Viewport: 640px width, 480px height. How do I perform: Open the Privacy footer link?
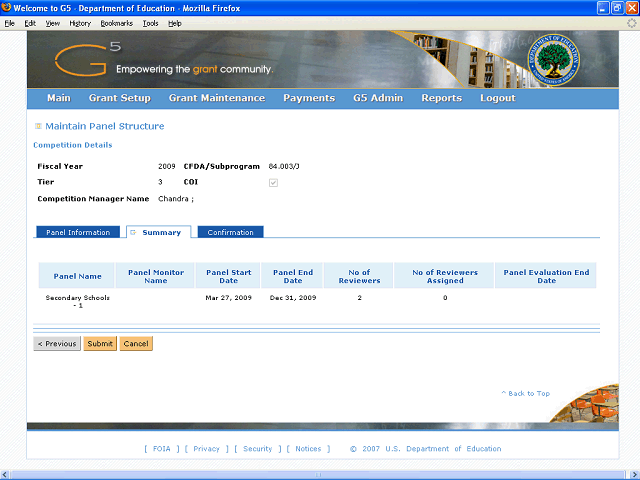(x=206, y=449)
